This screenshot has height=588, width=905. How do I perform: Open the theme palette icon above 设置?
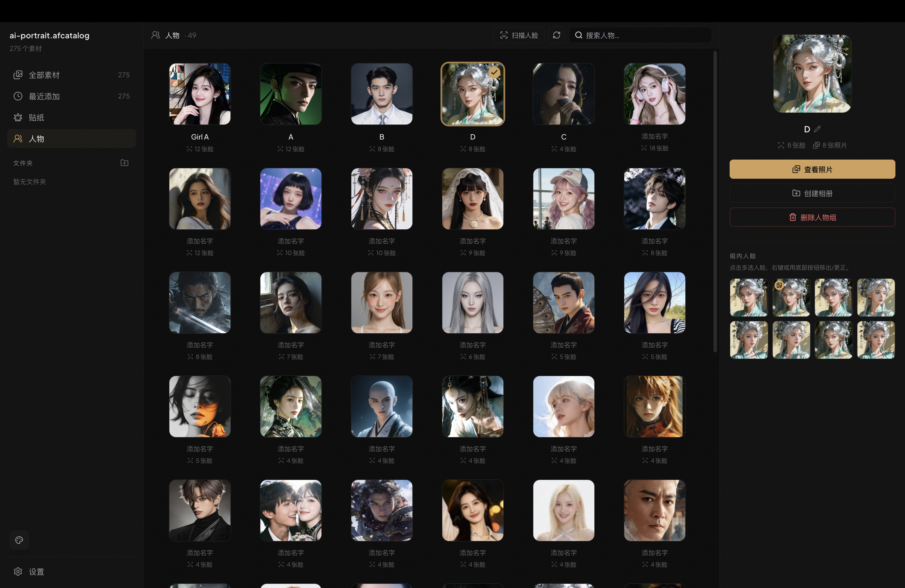[19, 540]
